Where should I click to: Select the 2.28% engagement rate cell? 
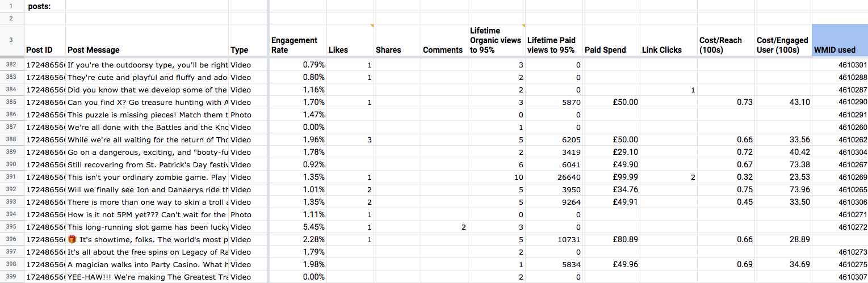298,240
